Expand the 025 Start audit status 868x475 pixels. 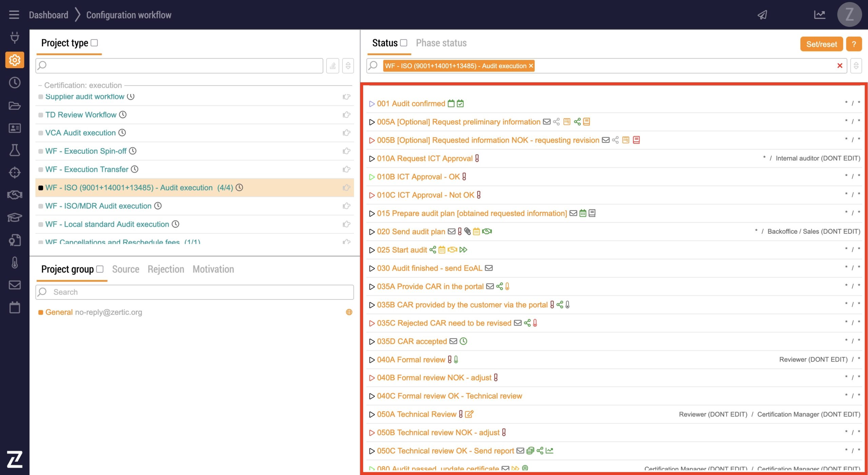tap(372, 250)
